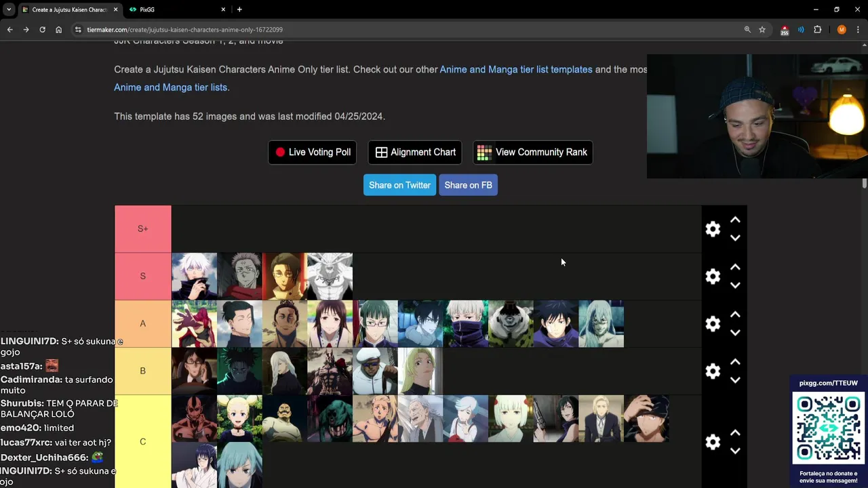Screen dimensions: 868x488
Task: Open the Live Voting Poll
Action: (x=313, y=152)
